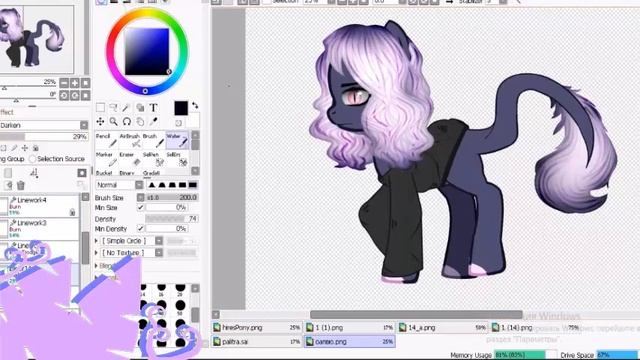
Task: Switch to the hiresPony.png document tab
Action: pyautogui.click(x=257, y=327)
